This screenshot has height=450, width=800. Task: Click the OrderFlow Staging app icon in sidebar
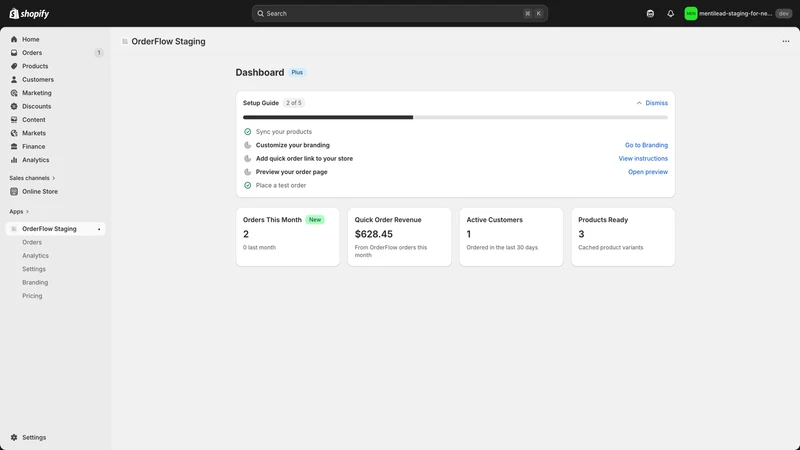tap(14, 229)
